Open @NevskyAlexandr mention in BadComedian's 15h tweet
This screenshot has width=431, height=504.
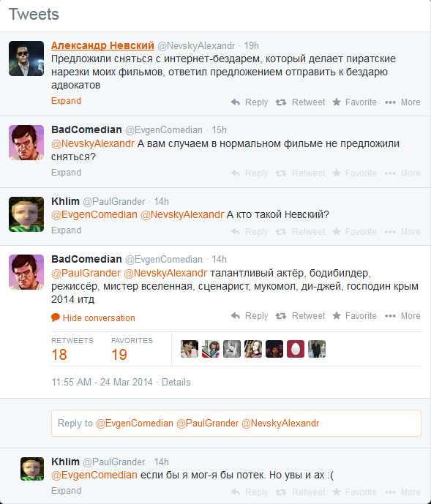[x=93, y=143]
